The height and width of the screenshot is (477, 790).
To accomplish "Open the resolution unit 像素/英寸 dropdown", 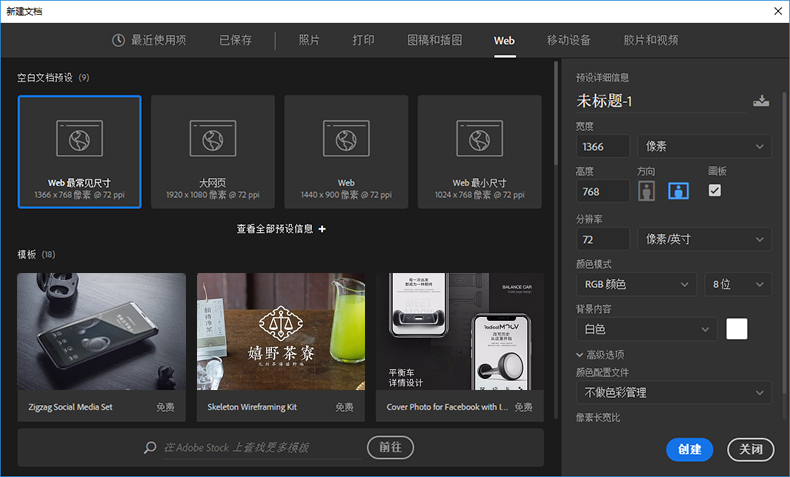I will 704,239.
